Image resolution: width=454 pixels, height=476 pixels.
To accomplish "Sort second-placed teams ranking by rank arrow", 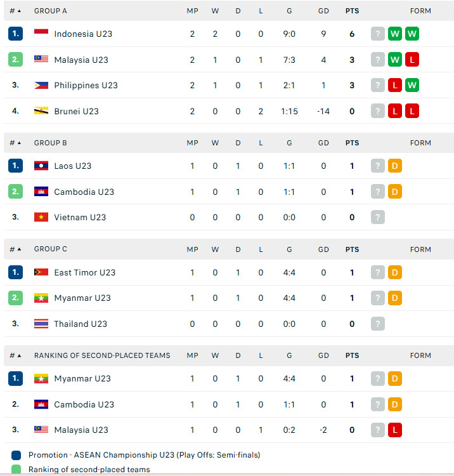I will point(20,355).
